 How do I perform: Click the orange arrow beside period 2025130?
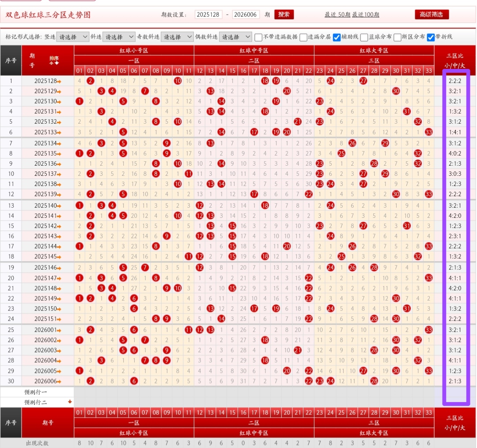pos(59,102)
